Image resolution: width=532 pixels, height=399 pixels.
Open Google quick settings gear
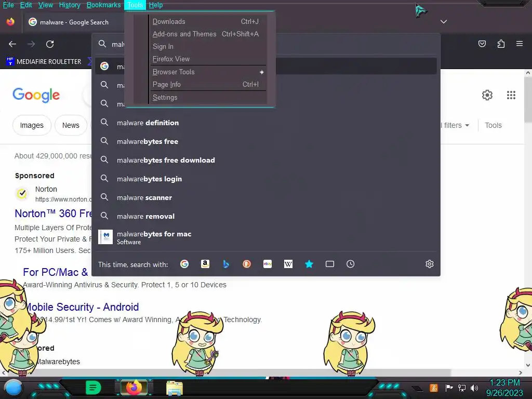tap(487, 95)
